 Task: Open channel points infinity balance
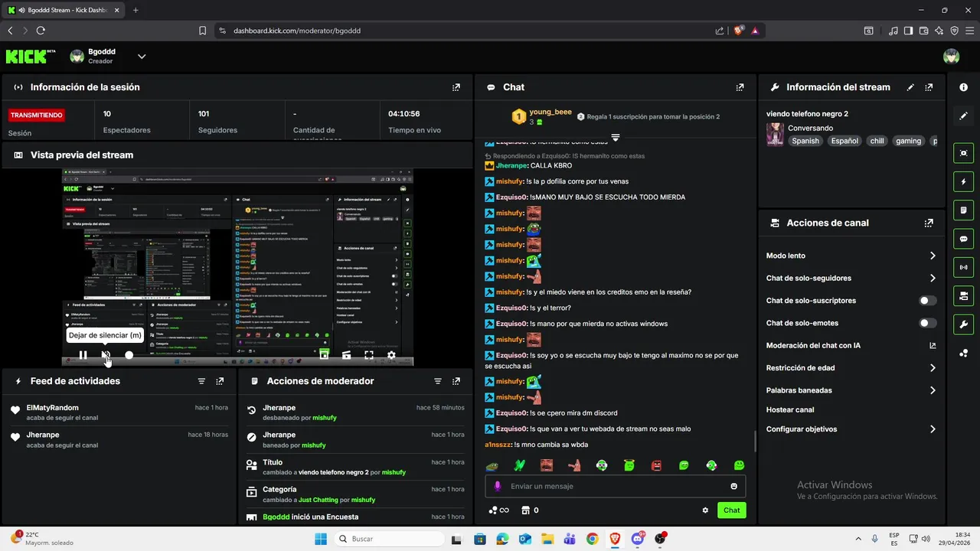(498, 510)
